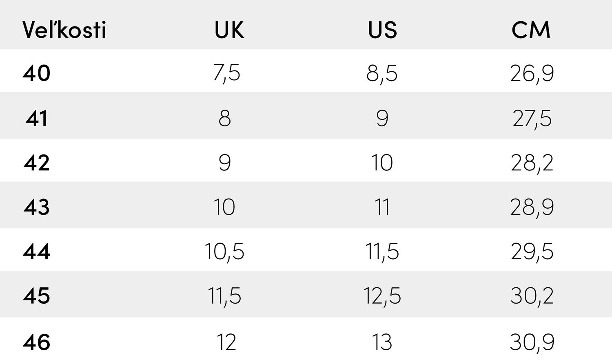This screenshot has height=364, width=612.
Task: Click the 26,9 CM value
Action: pos(532,73)
